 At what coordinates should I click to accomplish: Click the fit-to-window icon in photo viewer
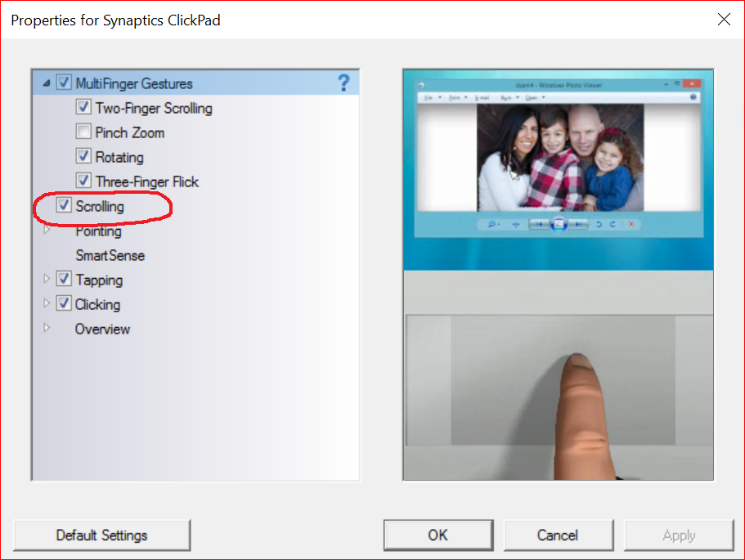click(516, 223)
